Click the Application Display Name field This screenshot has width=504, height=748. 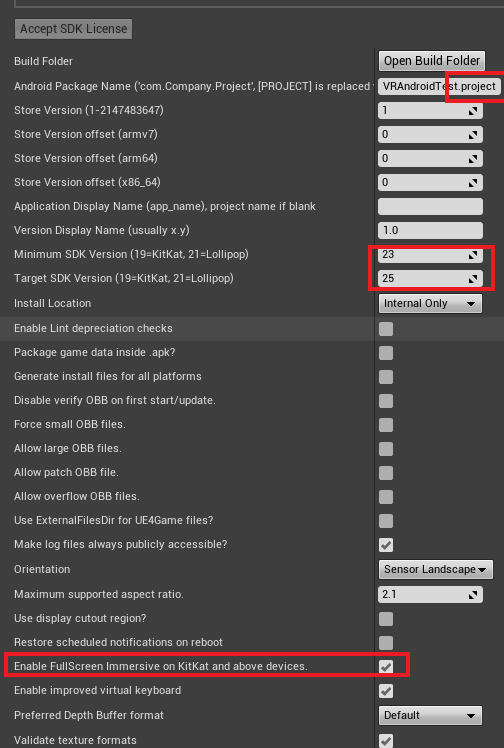pyautogui.click(x=430, y=207)
